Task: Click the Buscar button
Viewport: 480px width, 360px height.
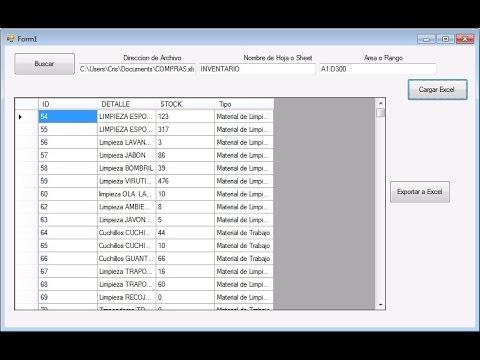Action: click(x=44, y=64)
